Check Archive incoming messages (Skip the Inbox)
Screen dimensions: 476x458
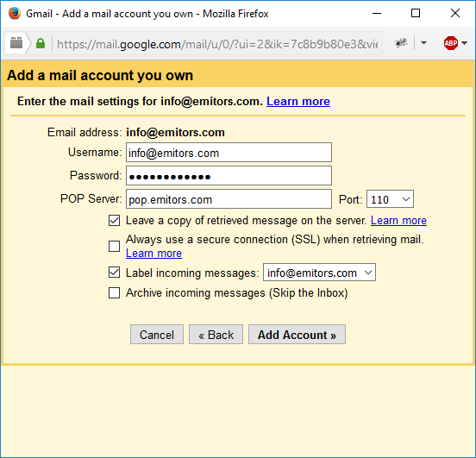[x=114, y=293]
